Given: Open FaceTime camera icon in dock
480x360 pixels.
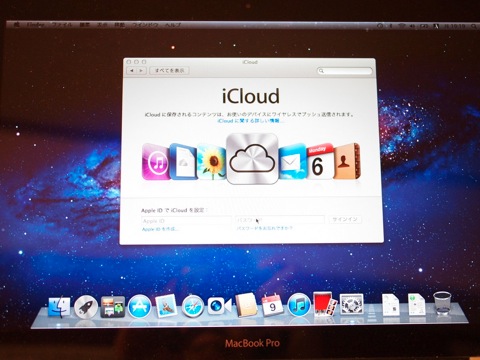Looking at the screenshot, I should (219, 306).
